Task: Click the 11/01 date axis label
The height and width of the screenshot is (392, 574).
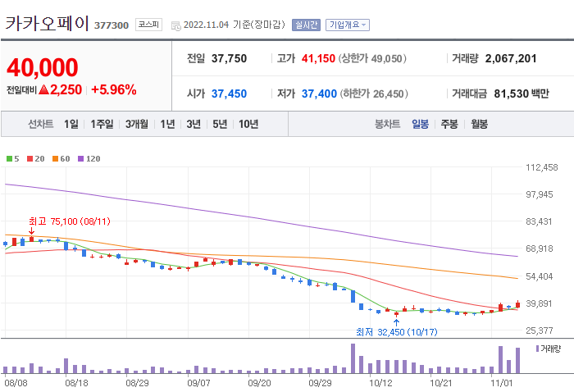Action: 502,383
